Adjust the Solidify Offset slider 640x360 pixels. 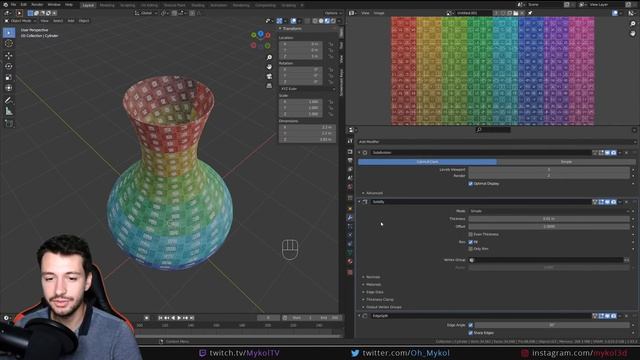click(549, 227)
